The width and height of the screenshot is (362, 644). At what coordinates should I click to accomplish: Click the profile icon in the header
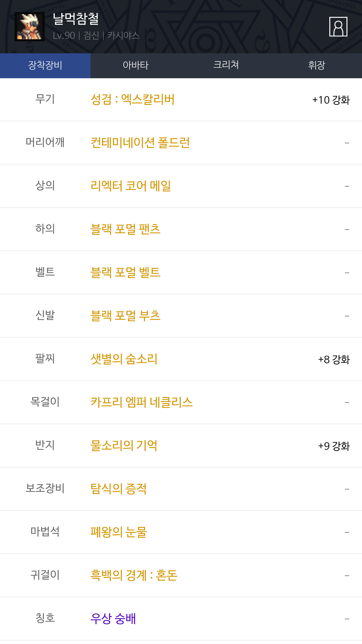coord(338,27)
